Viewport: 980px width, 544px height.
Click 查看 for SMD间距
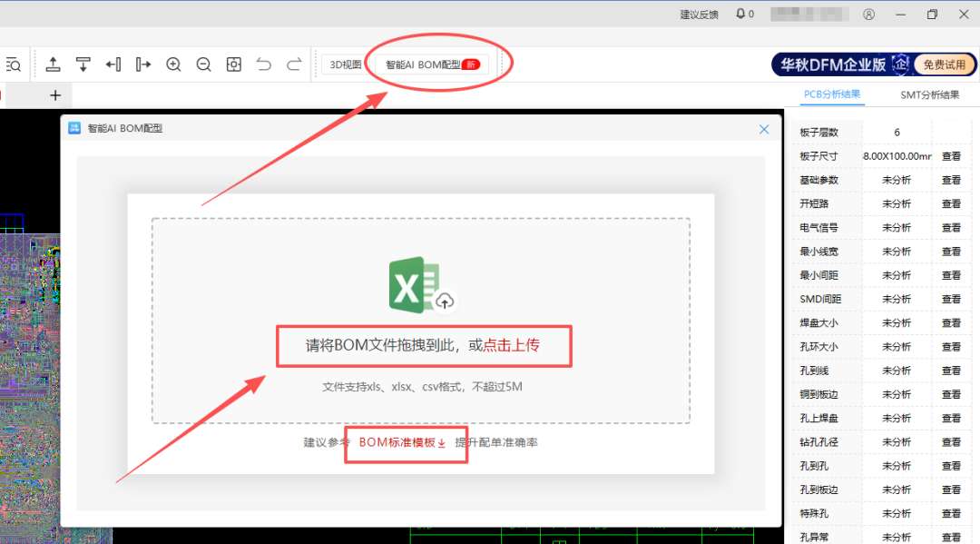click(x=951, y=299)
